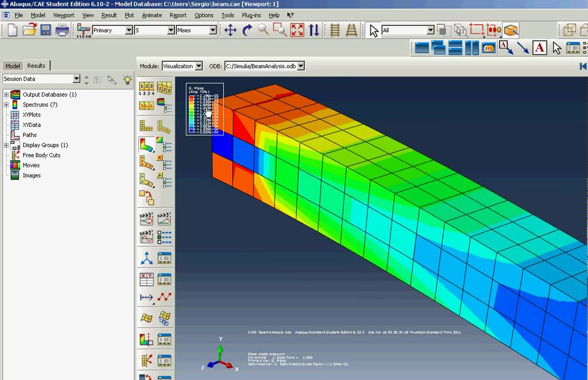The width and height of the screenshot is (588, 380).
Task: Select the Create Text annotation tool
Action: [539, 48]
